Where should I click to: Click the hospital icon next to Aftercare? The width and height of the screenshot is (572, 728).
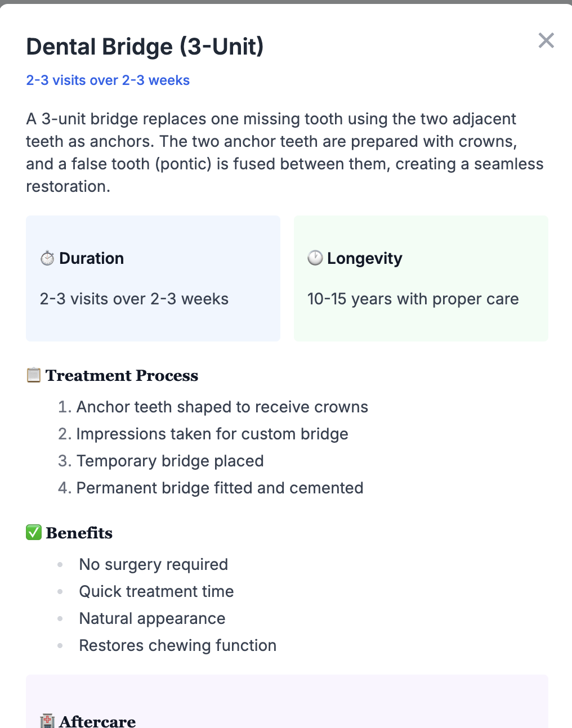click(48, 721)
